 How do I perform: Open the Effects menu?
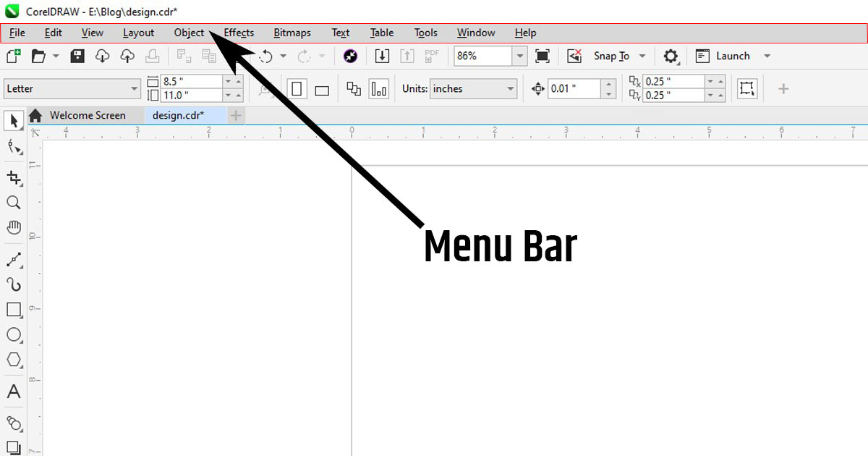point(239,33)
